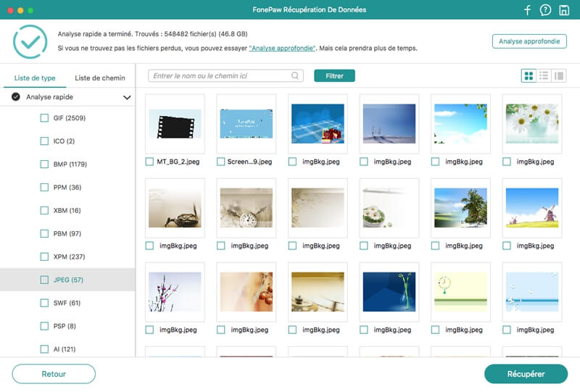Screen dimensions: 580x392
Task: Open the help question mark icon
Action: 545,10
